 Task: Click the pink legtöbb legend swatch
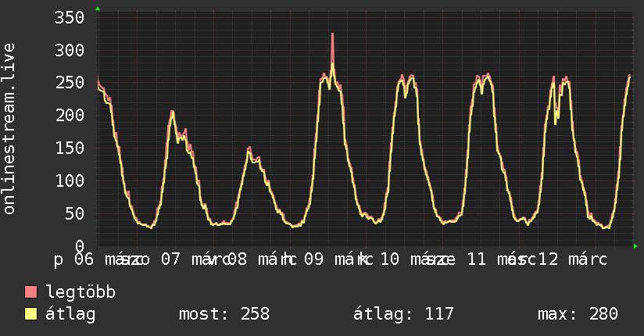pos(30,291)
